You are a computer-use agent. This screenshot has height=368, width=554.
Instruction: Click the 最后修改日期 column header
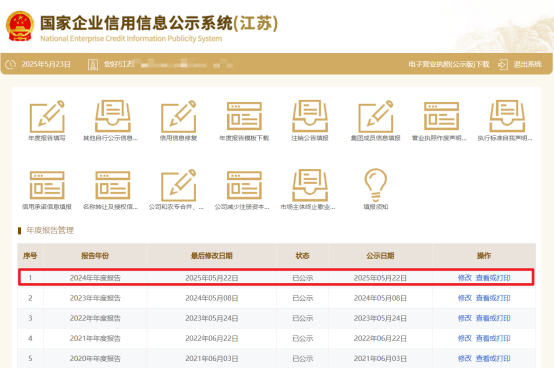coord(212,256)
